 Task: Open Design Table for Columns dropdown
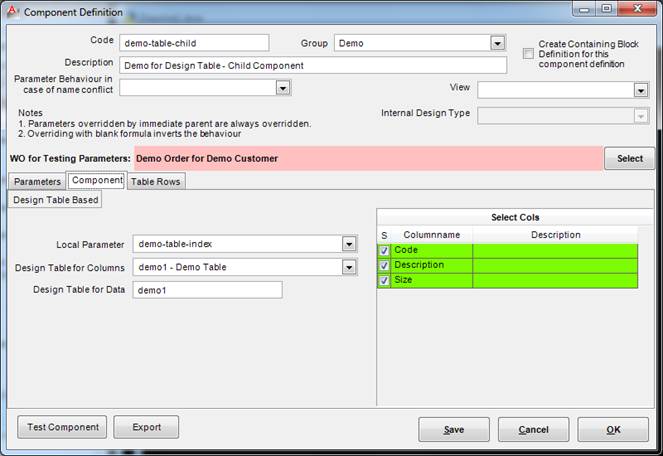(x=349, y=267)
